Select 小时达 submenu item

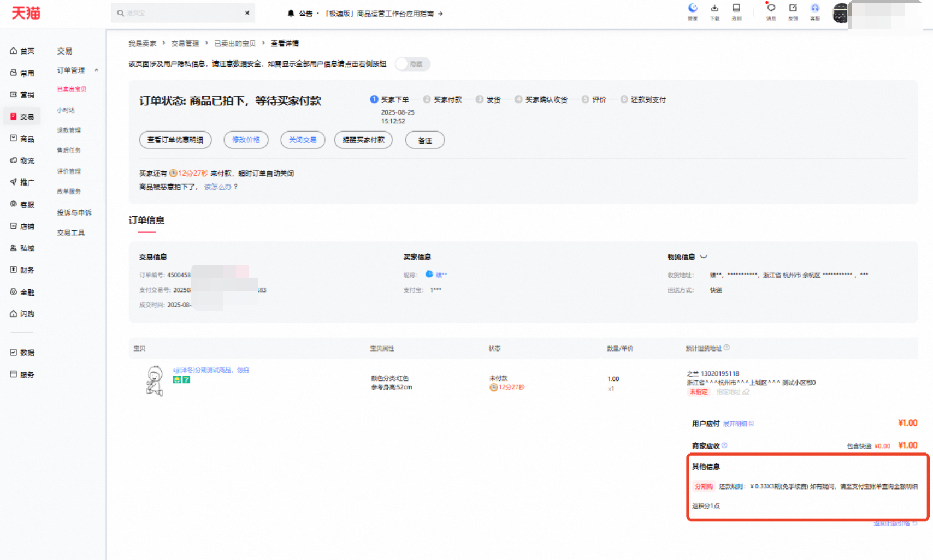pos(66,110)
